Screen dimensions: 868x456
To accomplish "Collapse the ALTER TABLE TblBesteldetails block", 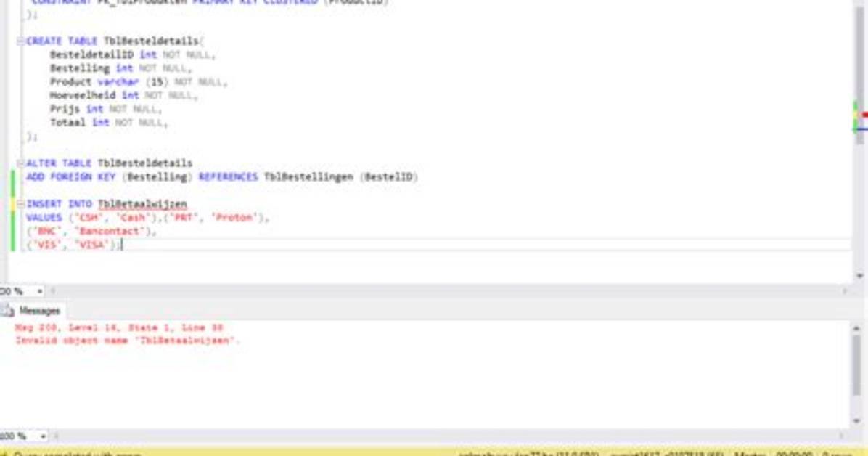I will 20,163.
